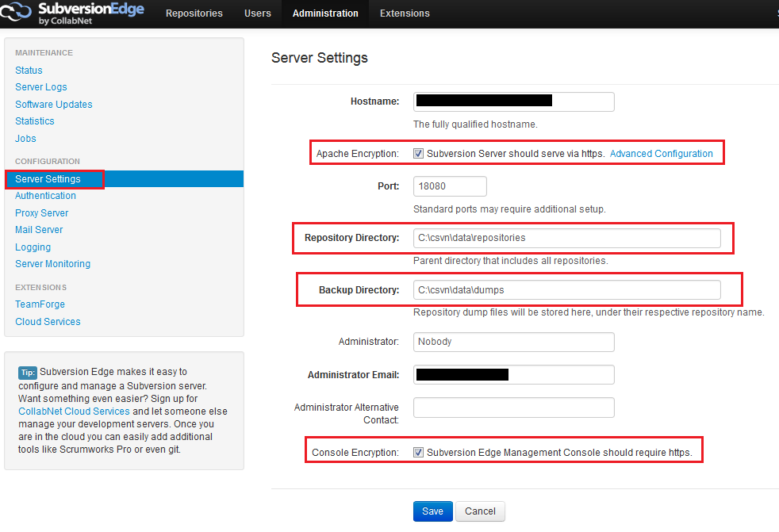Select the Administrator Alternative Contact field
The height and width of the screenshot is (532, 779).
[513, 408]
